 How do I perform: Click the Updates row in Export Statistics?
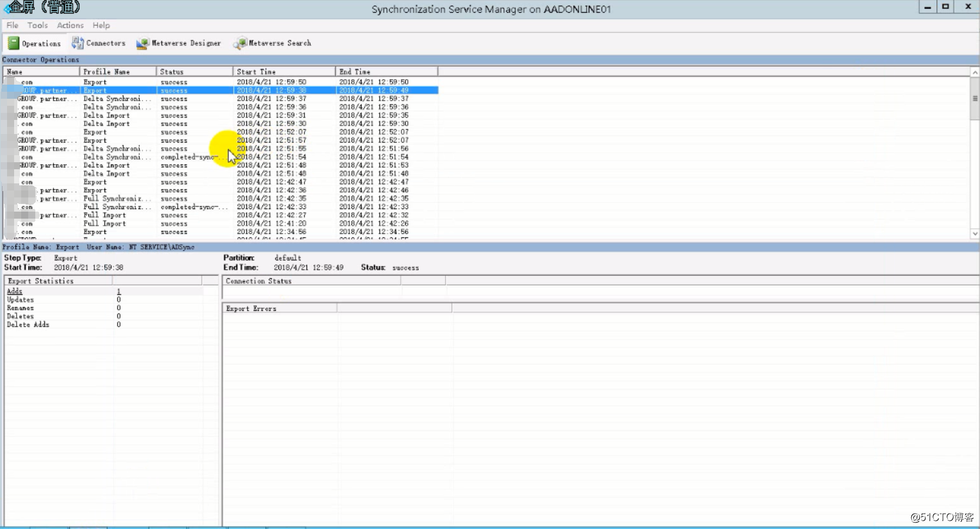tap(104, 299)
